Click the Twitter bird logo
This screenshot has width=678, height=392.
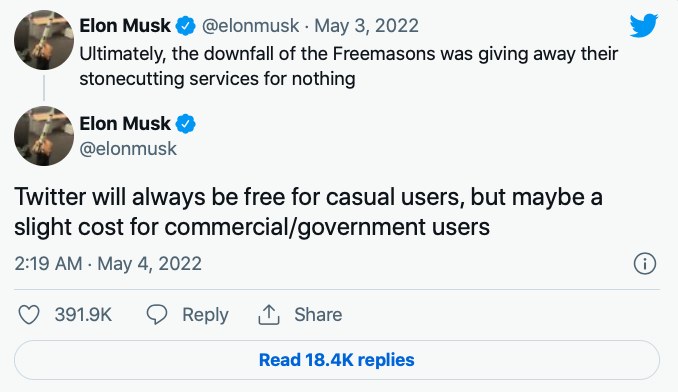(644, 25)
